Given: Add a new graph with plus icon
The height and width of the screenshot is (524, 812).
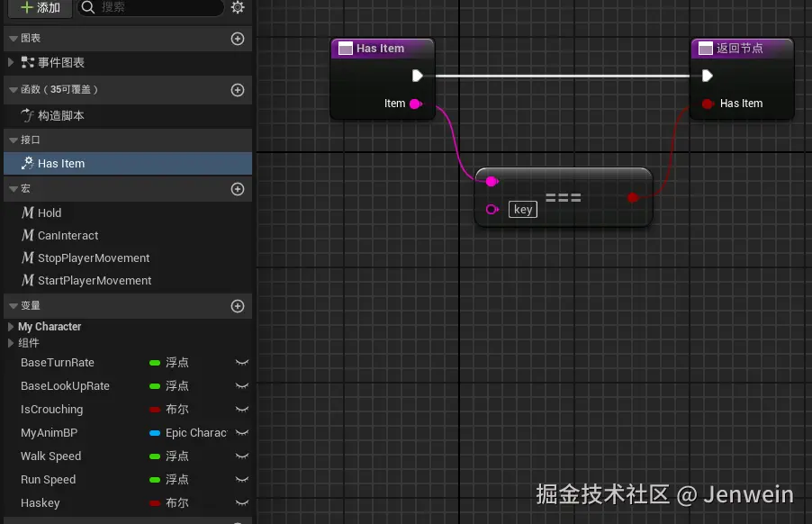Looking at the screenshot, I should coord(238,39).
